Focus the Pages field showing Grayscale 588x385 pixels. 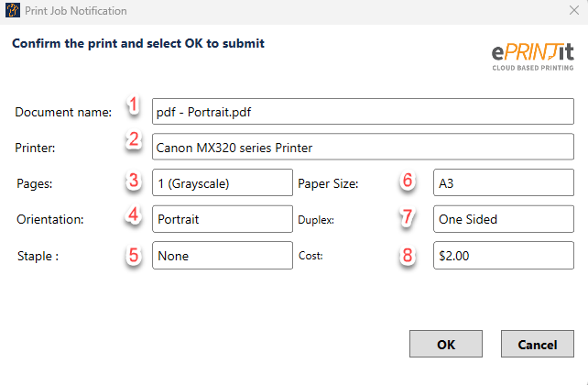222,182
